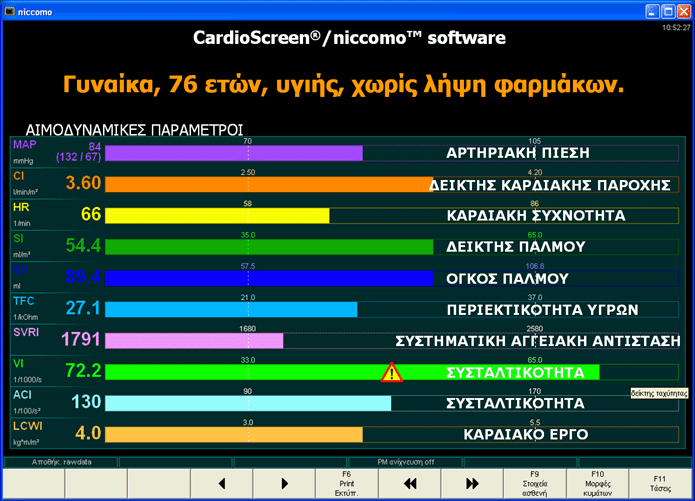Open F10 waveforms (Μορφές κυμάτων)
The width and height of the screenshot is (695, 501).
click(597, 483)
